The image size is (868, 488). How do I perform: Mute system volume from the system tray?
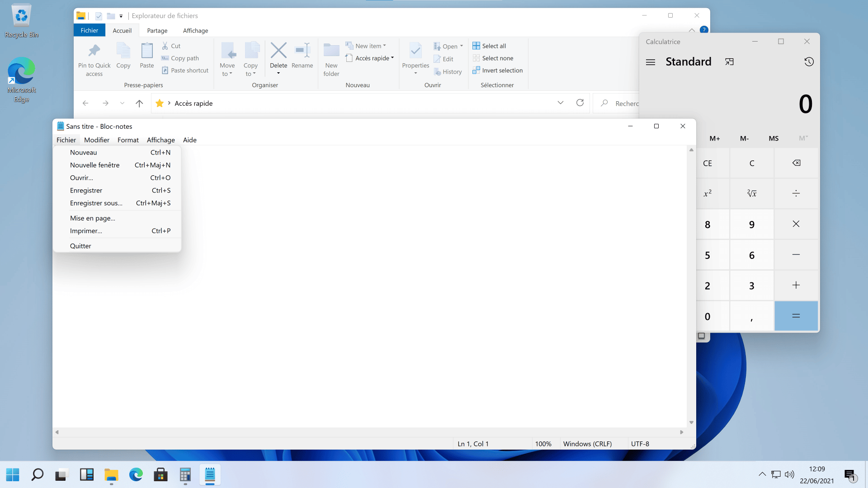[x=790, y=474]
